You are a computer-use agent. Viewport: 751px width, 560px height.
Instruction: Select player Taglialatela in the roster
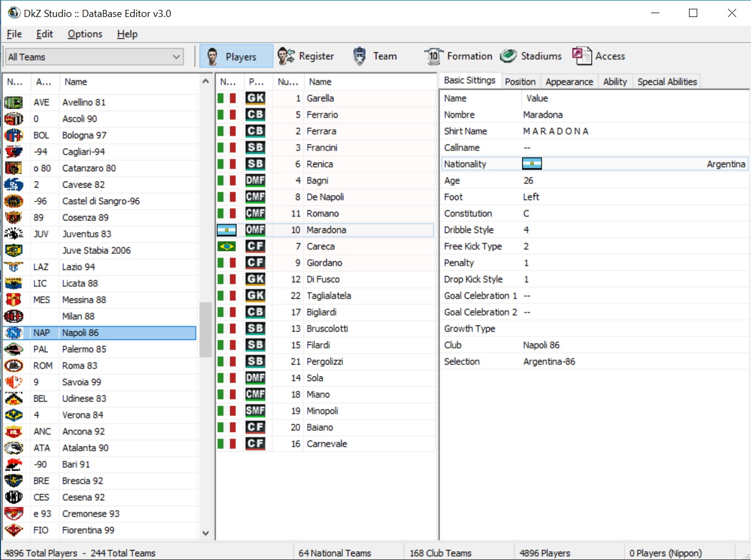(x=329, y=296)
